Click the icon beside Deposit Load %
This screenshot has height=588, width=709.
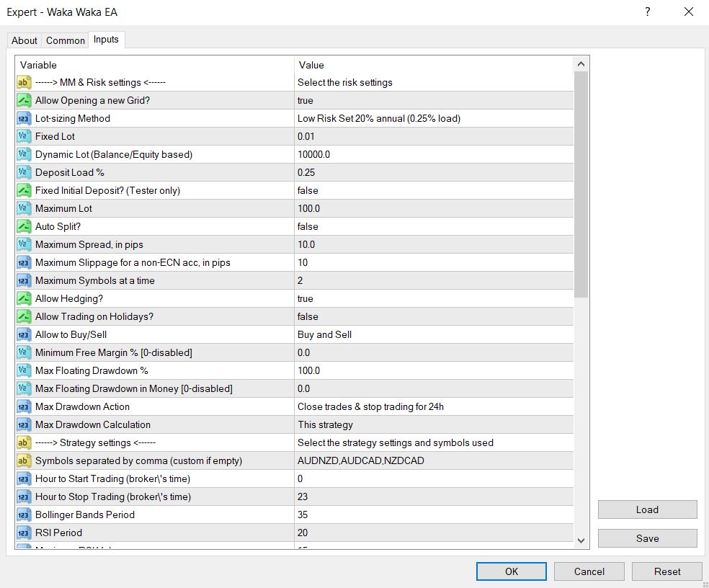click(x=24, y=172)
